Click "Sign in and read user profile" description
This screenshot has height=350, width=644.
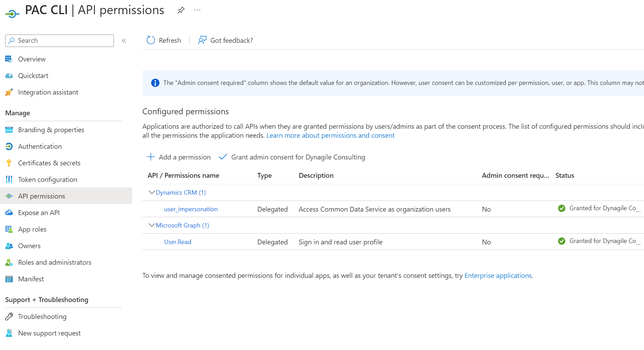click(340, 242)
